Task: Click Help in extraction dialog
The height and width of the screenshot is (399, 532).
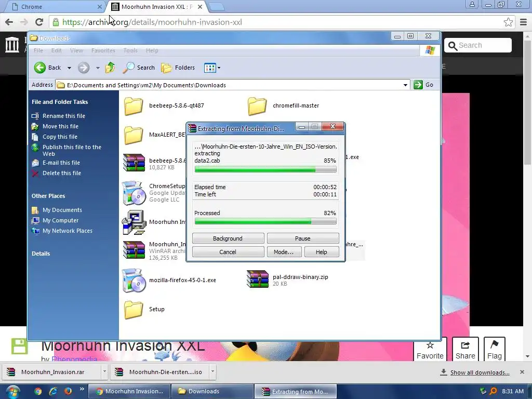Action: 322,252
